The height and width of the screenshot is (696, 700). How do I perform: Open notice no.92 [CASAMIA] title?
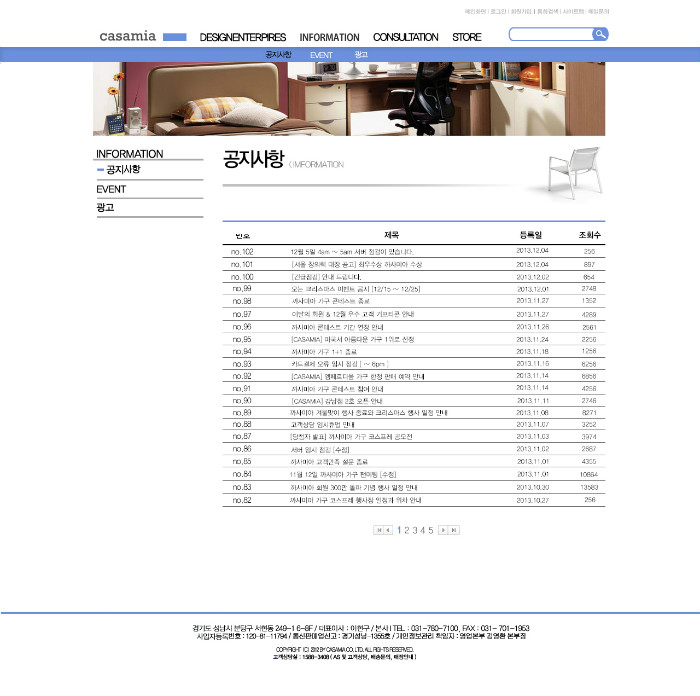[358, 377]
